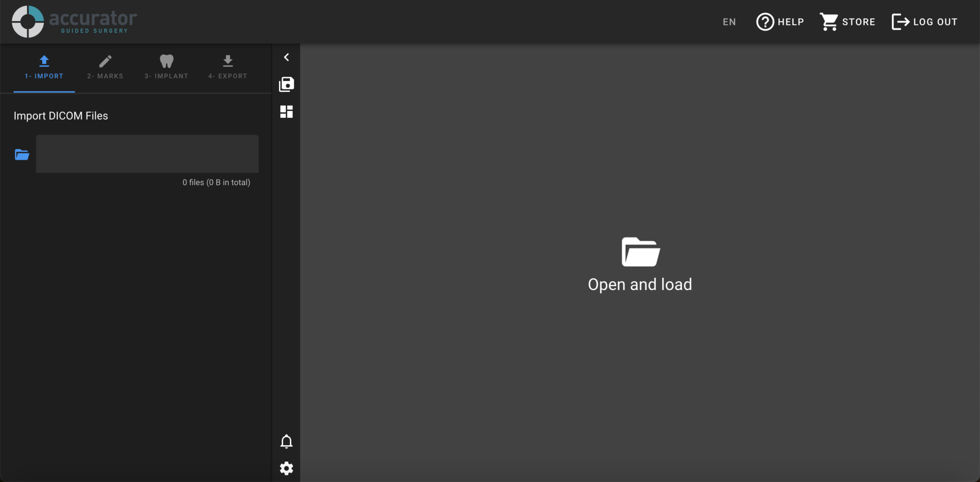980x482 pixels.
Task: Expand the Accurator logo menu
Action: [x=74, y=21]
